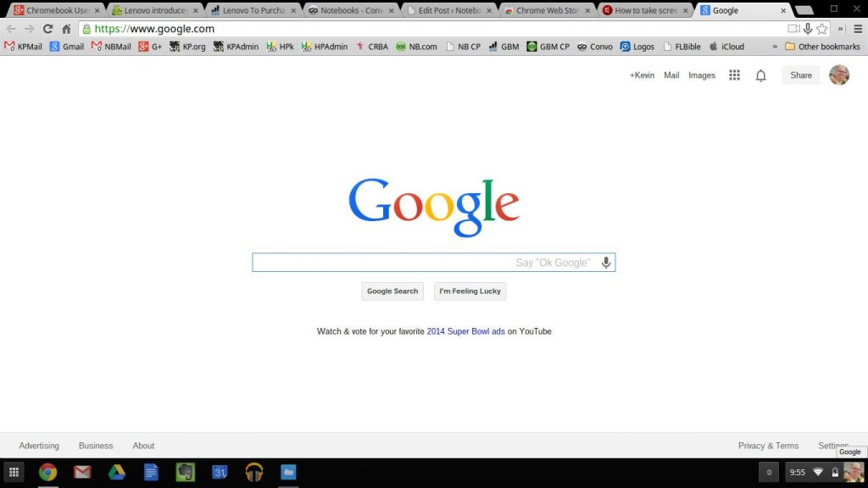Screen dimensions: 868x488
Task: Start voice search with microphone in search box
Action: 606,263
